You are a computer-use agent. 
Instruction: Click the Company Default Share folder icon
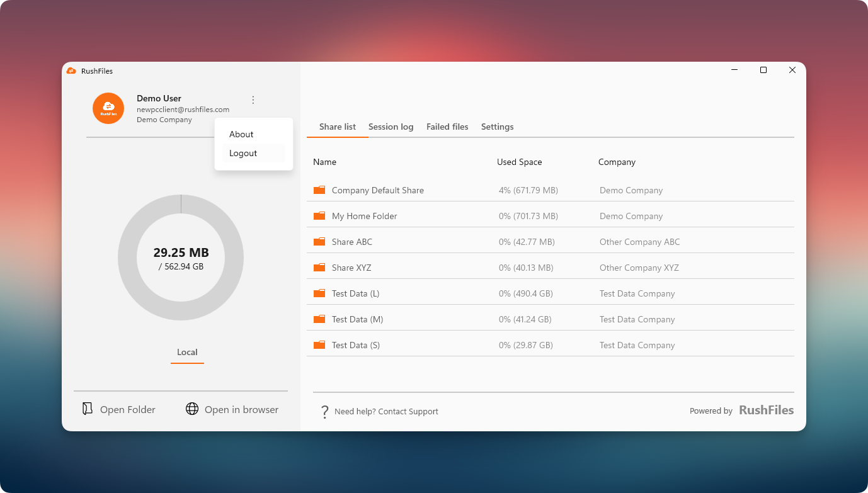319,190
